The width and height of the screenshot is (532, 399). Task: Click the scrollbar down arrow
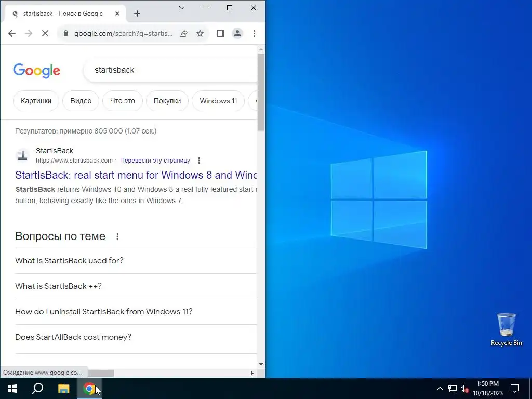pyautogui.click(x=261, y=364)
